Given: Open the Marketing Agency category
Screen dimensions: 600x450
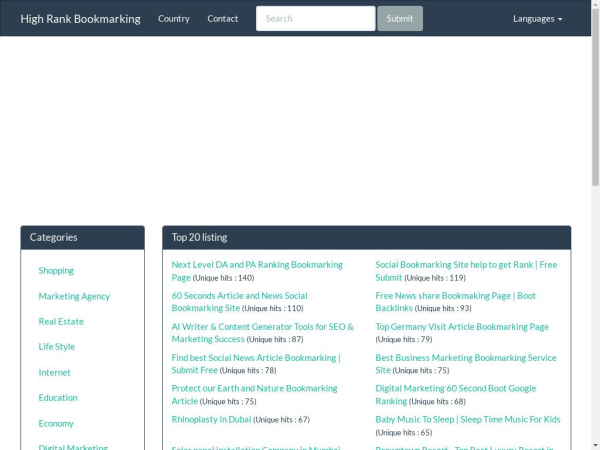Looking at the screenshot, I should tap(74, 296).
